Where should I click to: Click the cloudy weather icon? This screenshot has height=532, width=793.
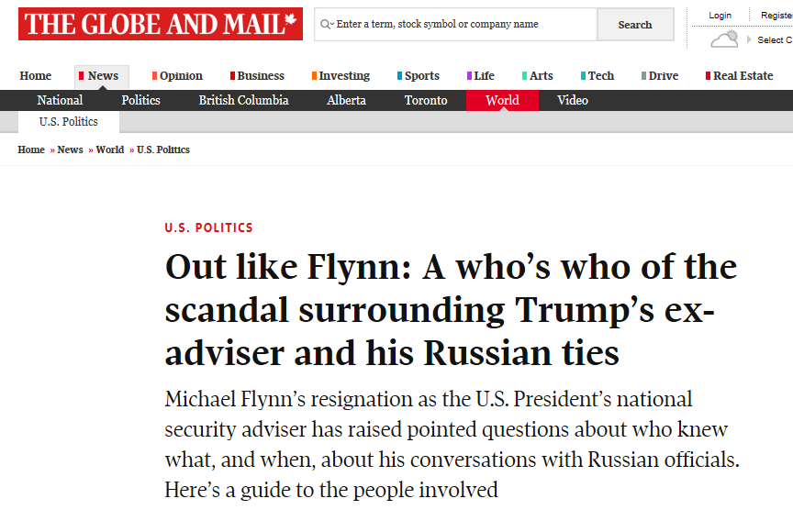click(x=724, y=39)
